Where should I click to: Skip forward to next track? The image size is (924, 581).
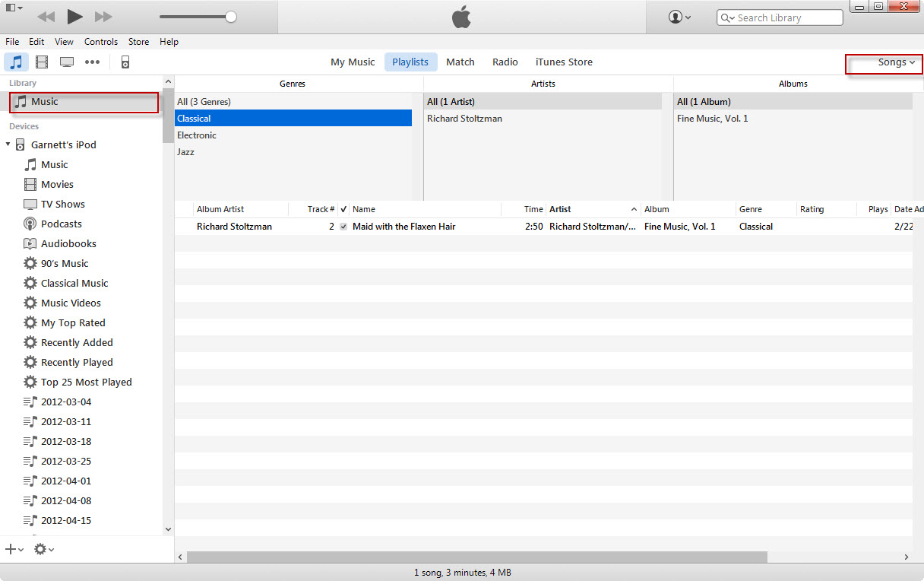coord(103,16)
